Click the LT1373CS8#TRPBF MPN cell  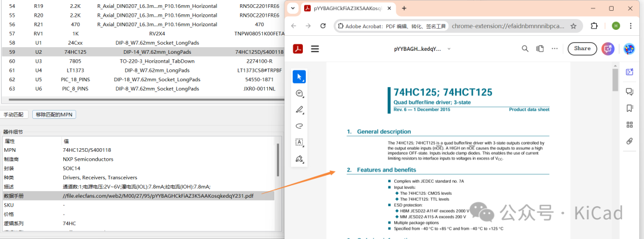(x=259, y=71)
